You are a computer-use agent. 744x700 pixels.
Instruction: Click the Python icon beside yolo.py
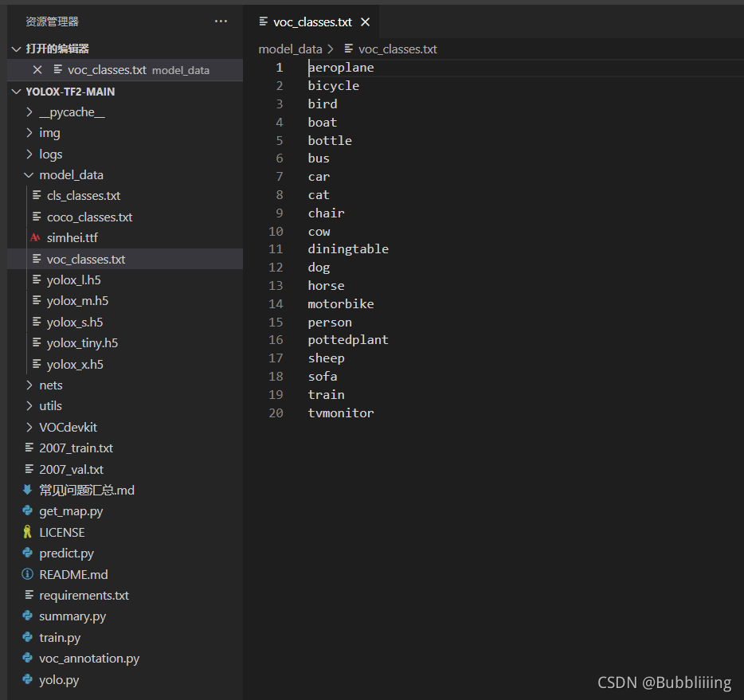tap(28, 679)
